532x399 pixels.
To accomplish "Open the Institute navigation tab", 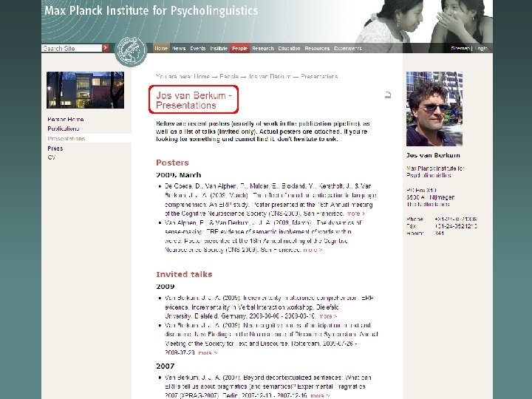I will click(219, 48).
